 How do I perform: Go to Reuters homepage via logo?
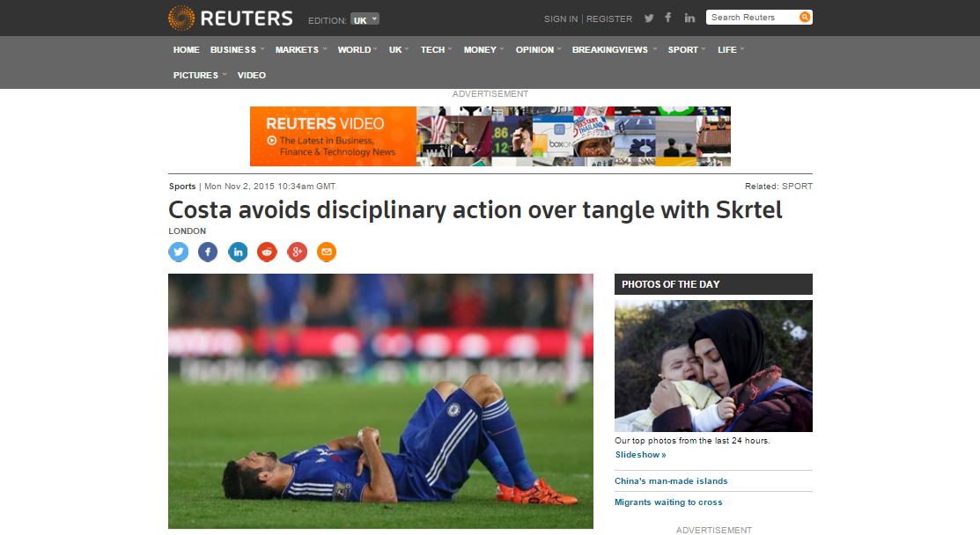[x=230, y=18]
